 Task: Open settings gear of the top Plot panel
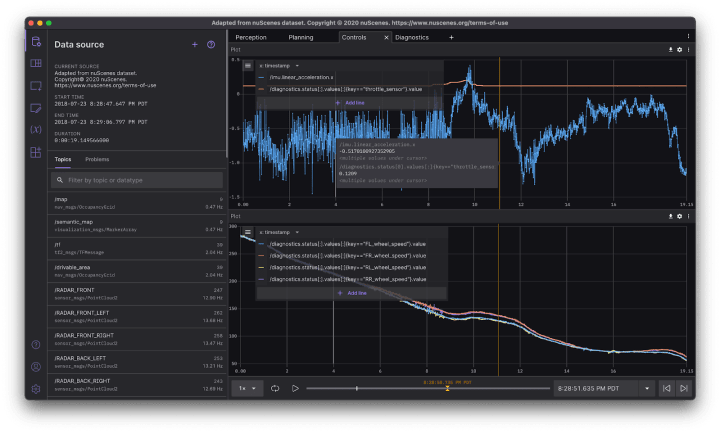679,49
